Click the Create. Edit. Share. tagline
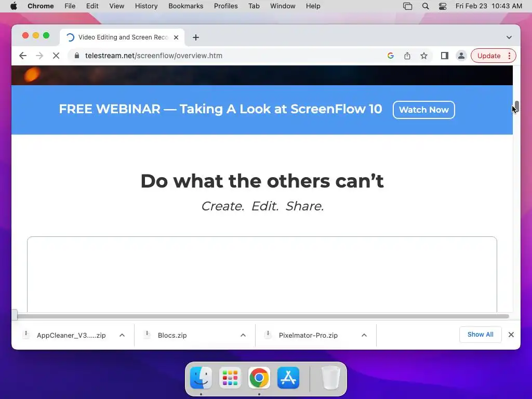Screen dimensions: 532x399 pos(262,206)
